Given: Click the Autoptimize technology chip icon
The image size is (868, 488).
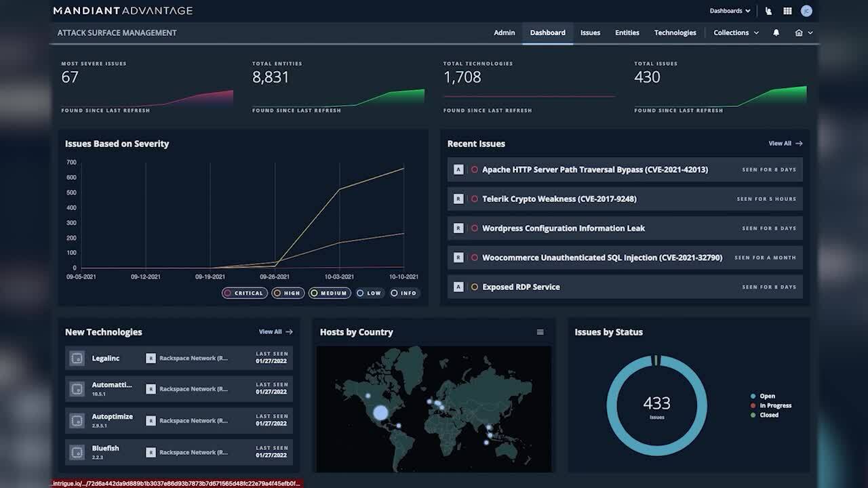Looking at the screenshot, I should (77, 421).
